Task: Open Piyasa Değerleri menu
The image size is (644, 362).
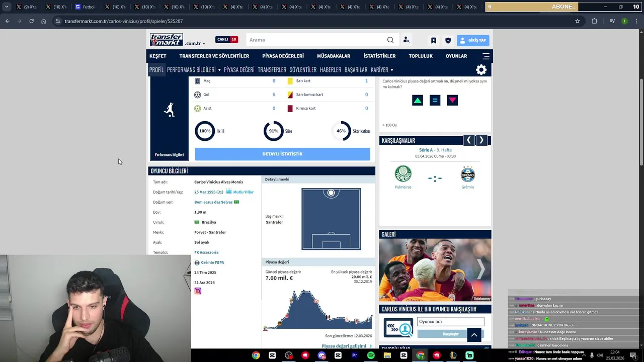Action: click(x=283, y=56)
